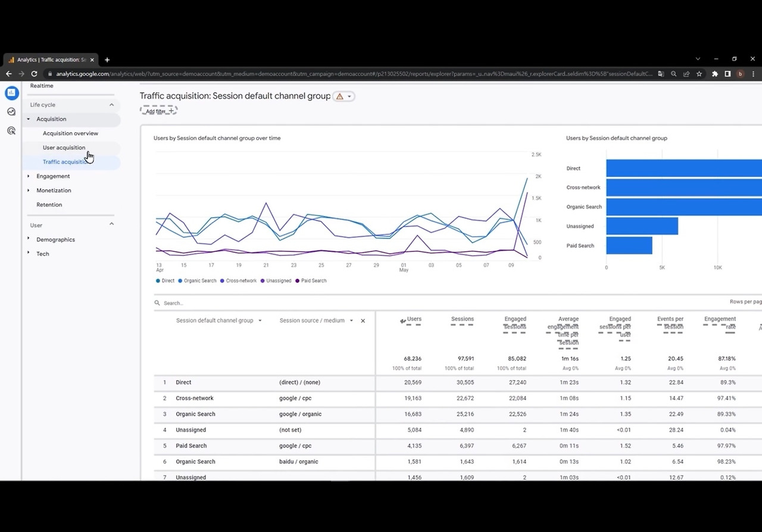The image size is (762, 532).
Task: Collapse the Acquisition tree item
Action: [28, 119]
